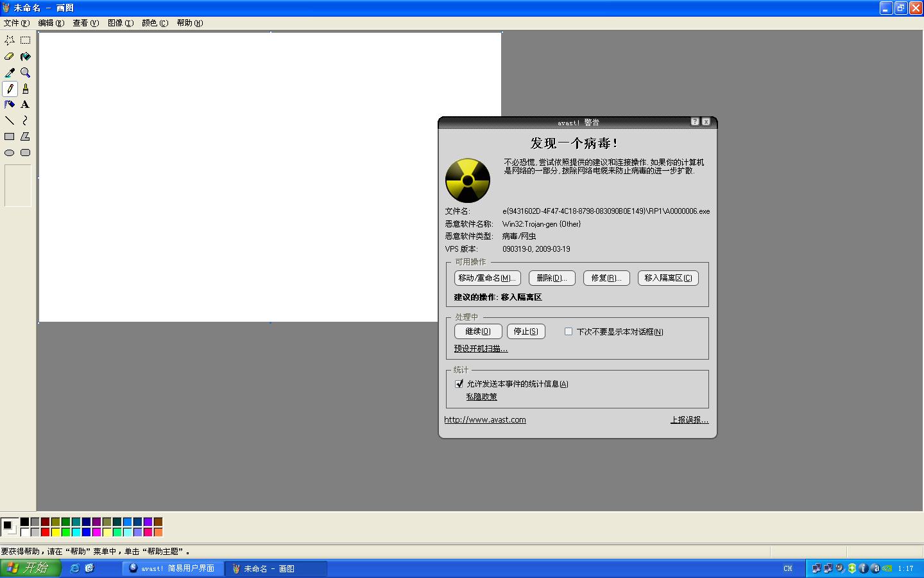Select the Pick Color eyedropper tool
This screenshot has height=578, width=924.
[x=10, y=73]
